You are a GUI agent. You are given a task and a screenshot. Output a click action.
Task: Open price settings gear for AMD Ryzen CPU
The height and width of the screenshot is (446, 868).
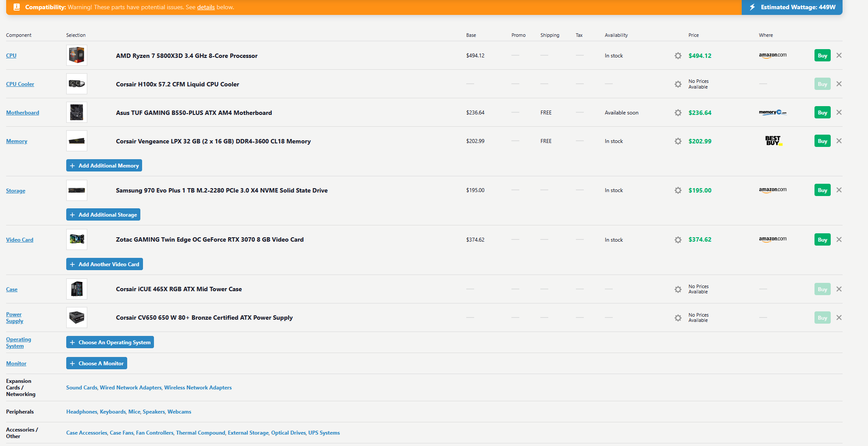pos(678,56)
